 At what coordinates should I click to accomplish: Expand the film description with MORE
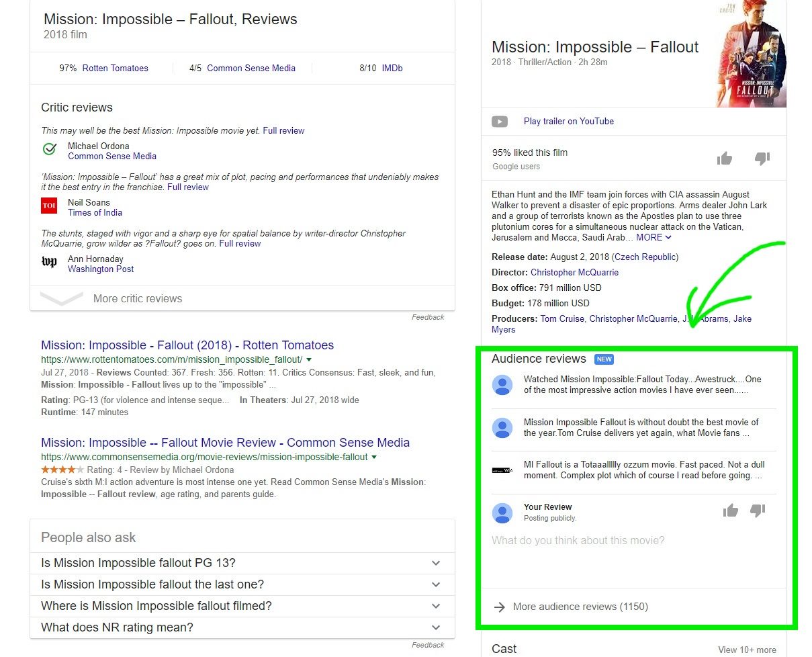653,237
